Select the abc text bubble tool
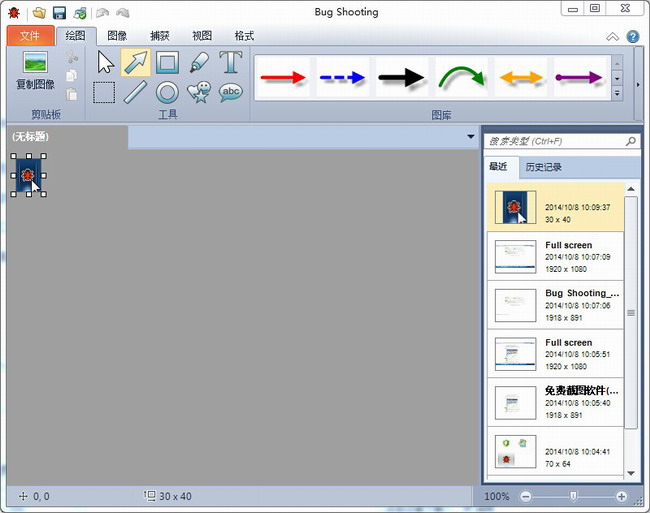The image size is (650, 513). [231, 93]
